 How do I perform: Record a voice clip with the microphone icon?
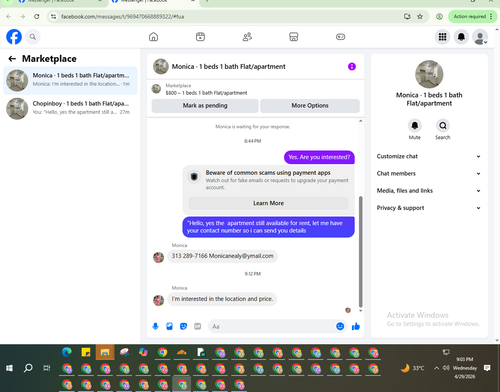click(155, 326)
